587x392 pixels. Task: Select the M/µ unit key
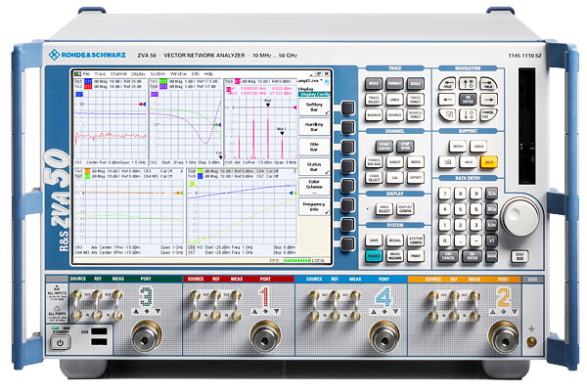coord(491,209)
